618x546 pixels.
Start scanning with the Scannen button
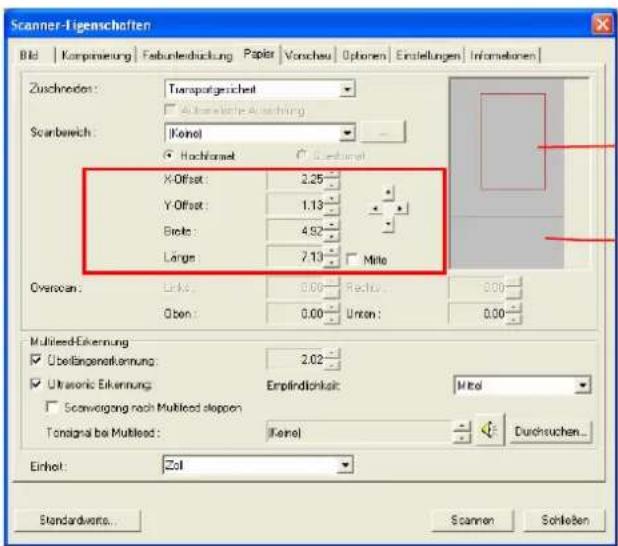coord(473,520)
